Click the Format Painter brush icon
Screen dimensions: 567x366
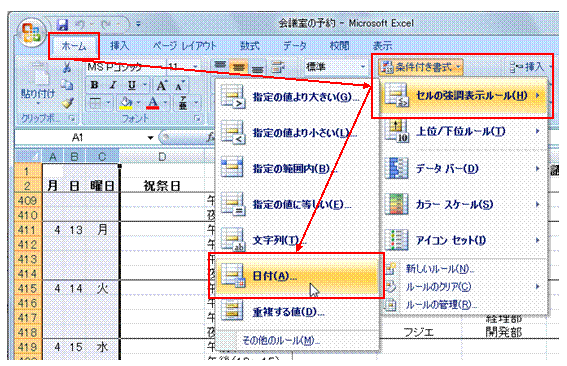point(67,103)
